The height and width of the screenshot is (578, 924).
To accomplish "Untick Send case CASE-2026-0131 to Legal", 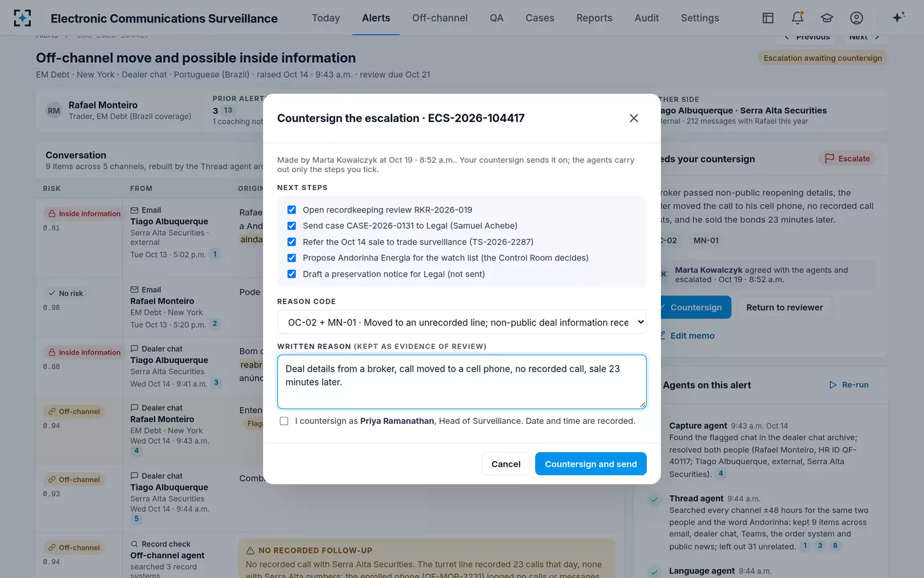I will point(292,226).
